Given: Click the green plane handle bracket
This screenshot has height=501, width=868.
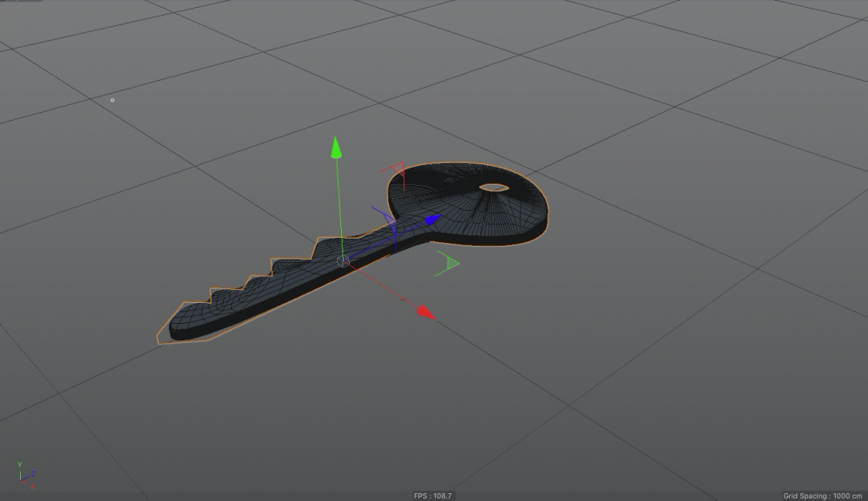Looking at the screenshot, I should (x=447, y=263).
